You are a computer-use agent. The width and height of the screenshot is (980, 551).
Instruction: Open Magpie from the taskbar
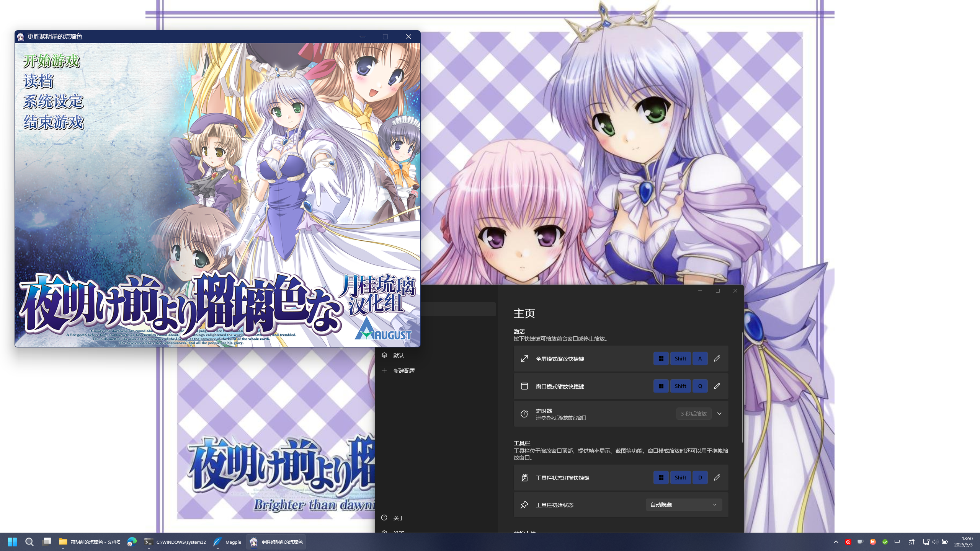tap(227, 542)
